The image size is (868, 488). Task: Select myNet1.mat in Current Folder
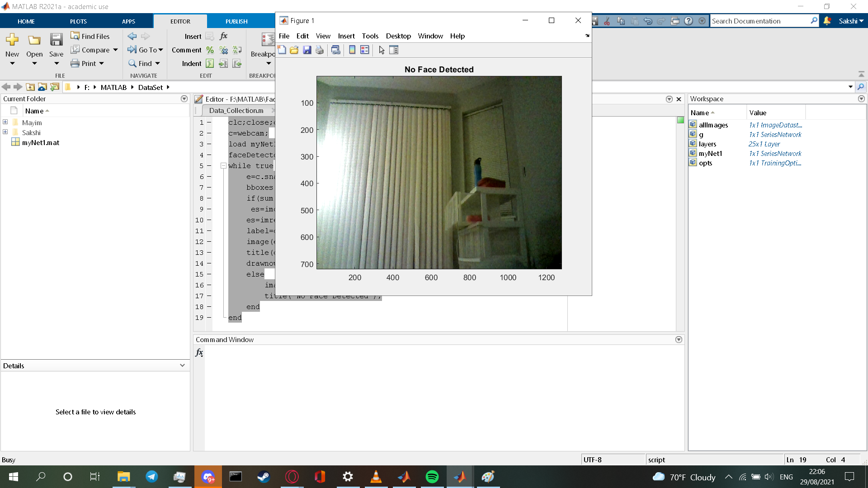tap(41, 142)
